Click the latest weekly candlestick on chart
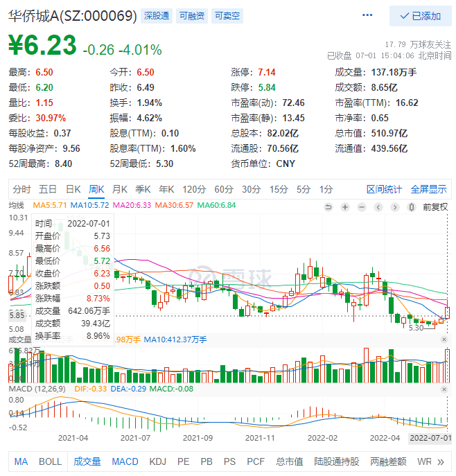The height and width of the screenshot is (476, 456). click(x=447, y=312)
